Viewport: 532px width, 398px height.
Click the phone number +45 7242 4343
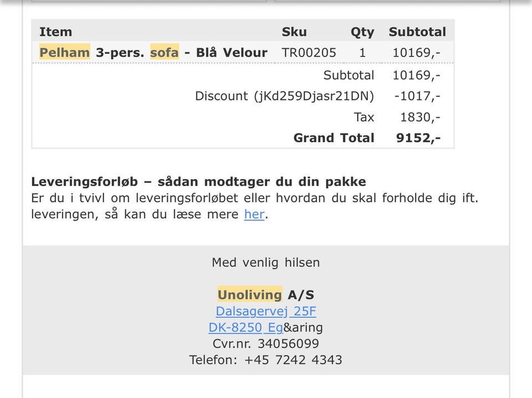tap(293, 360)
